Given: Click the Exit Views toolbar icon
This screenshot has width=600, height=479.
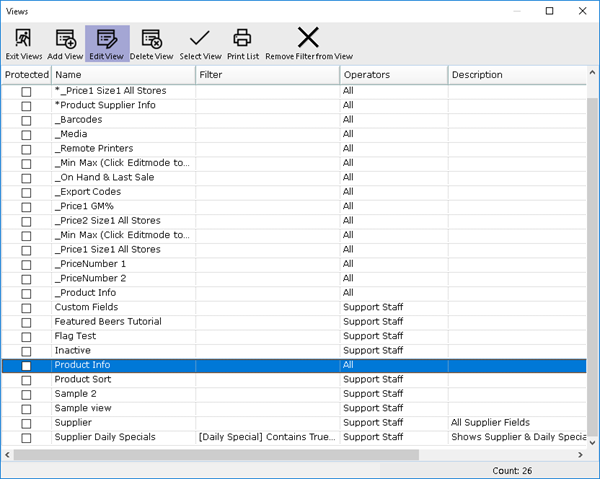Looking at the screenshot, I should click(x=24, y=39).
